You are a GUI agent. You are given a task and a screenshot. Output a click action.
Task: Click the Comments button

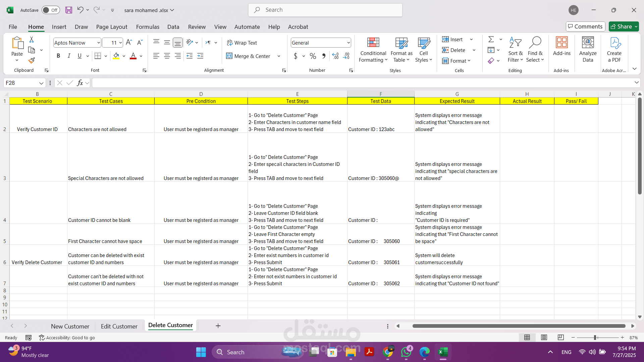[x=585, y=26]
